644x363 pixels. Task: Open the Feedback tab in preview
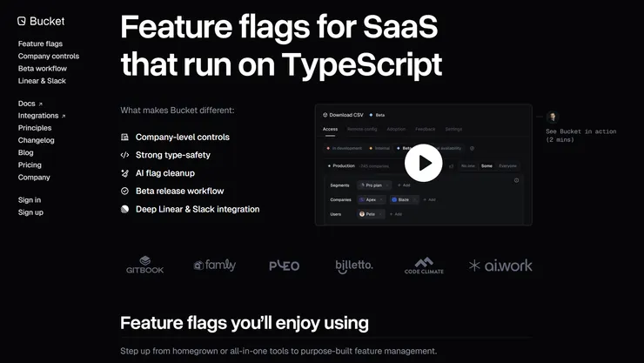click(425, 129)
